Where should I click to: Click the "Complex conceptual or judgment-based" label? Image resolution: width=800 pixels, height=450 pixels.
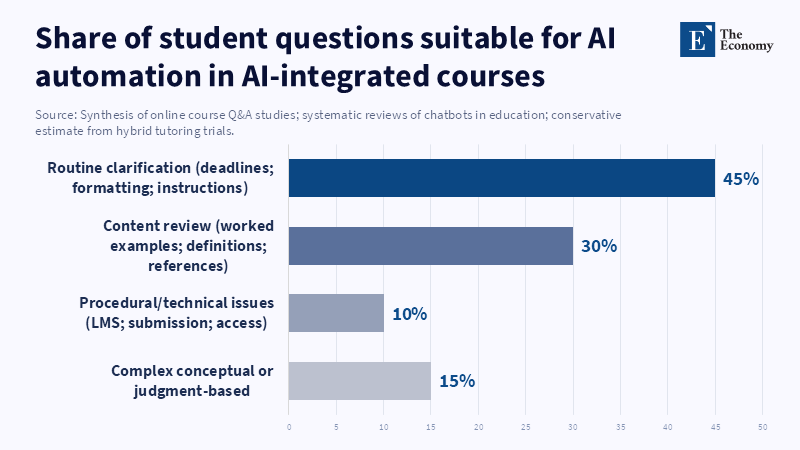coord(182,381)
